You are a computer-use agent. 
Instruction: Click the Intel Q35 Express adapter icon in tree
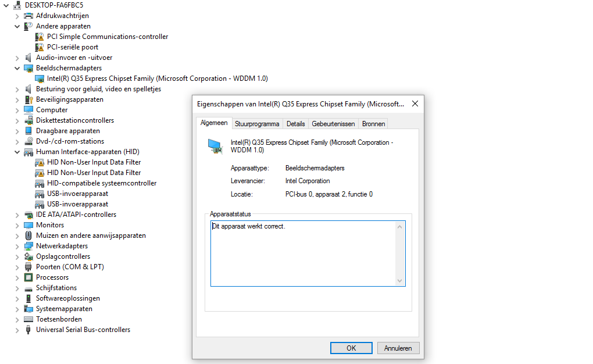(40, 78)
